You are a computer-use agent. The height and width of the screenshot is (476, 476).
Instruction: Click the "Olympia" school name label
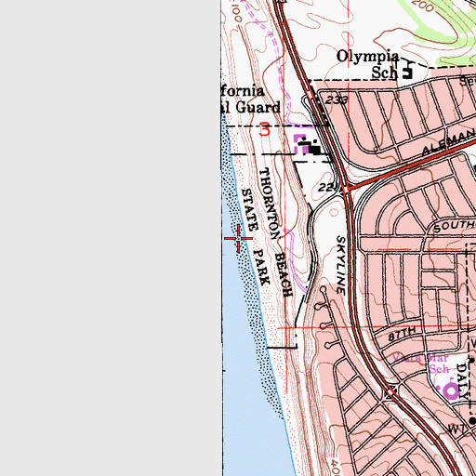point(368,58)
